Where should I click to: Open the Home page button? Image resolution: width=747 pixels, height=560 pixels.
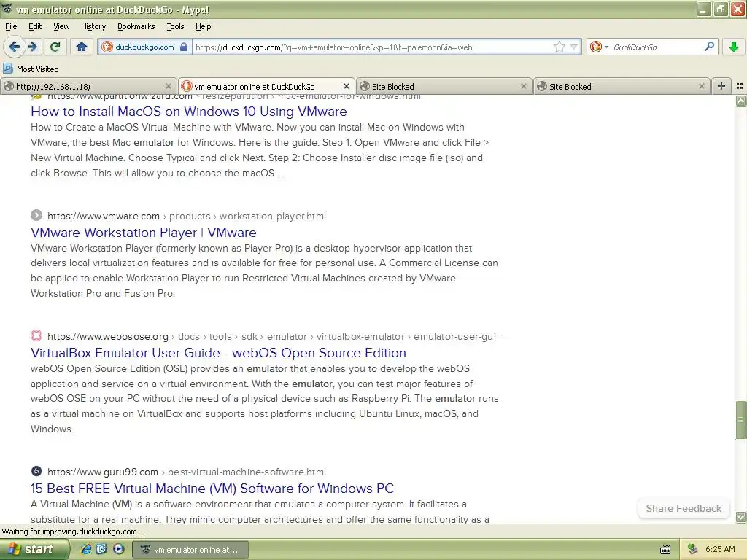click(x=82, y=47)
